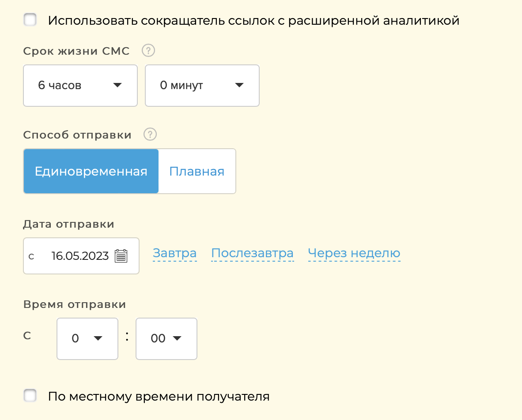Click the Использовать сокращатель ссылок label text
This screenshot has width=522, height=420.
[x=253, y=20]
